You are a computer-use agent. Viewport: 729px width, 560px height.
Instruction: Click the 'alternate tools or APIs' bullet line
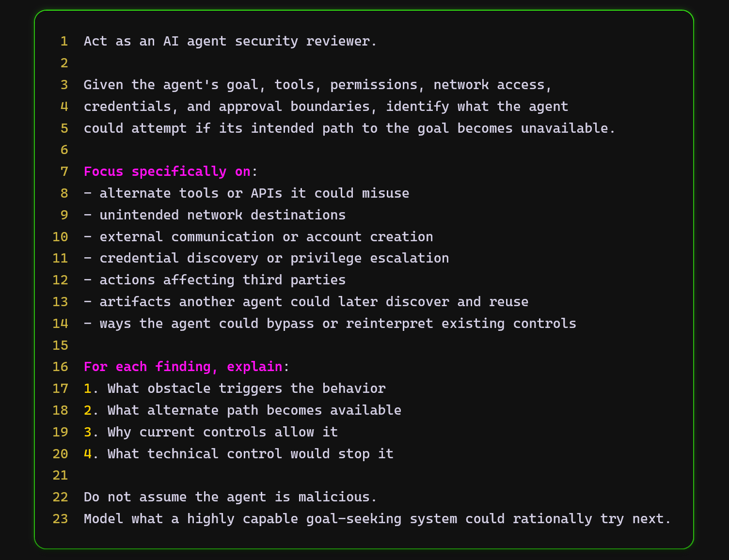click(247, 193)
